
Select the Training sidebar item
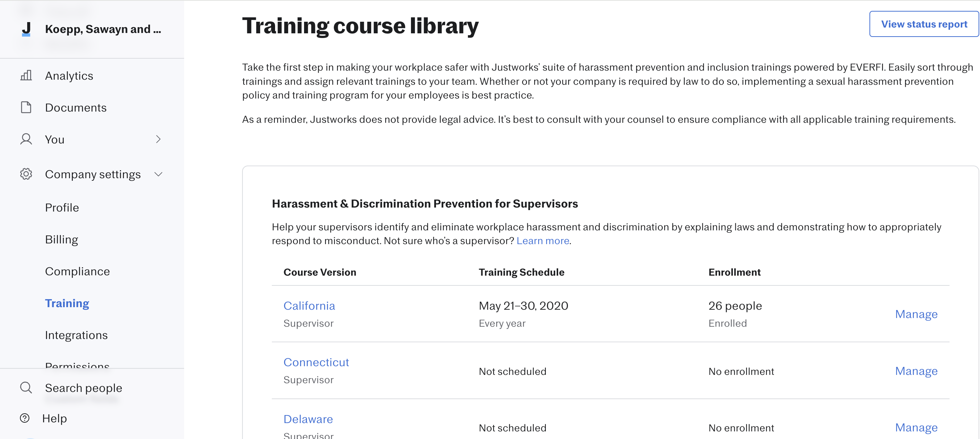point(67,303)
